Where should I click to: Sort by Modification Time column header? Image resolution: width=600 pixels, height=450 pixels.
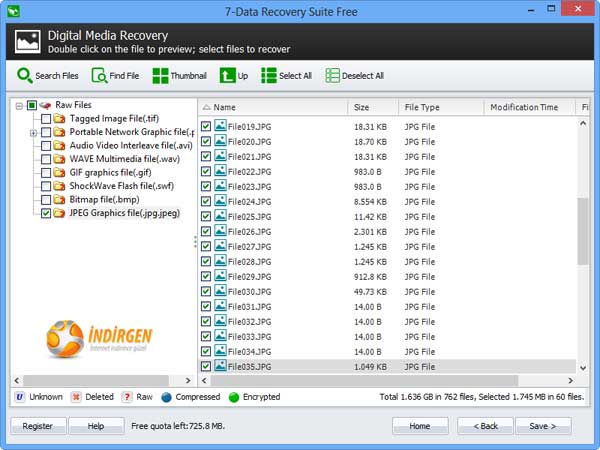pos(530,107)
